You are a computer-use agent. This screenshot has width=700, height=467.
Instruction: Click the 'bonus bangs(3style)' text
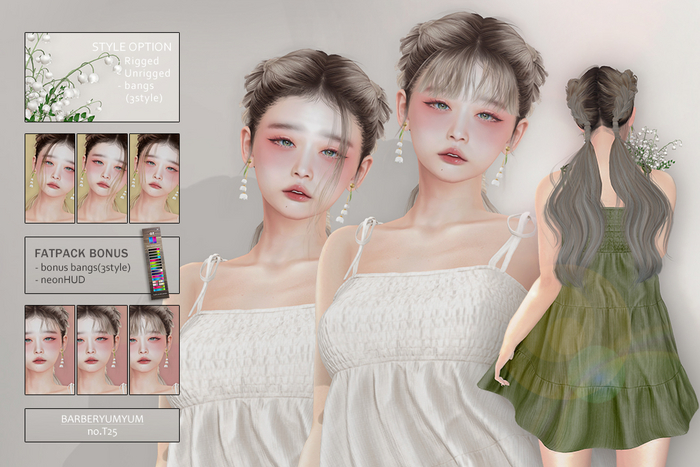(x=85, y=267)
